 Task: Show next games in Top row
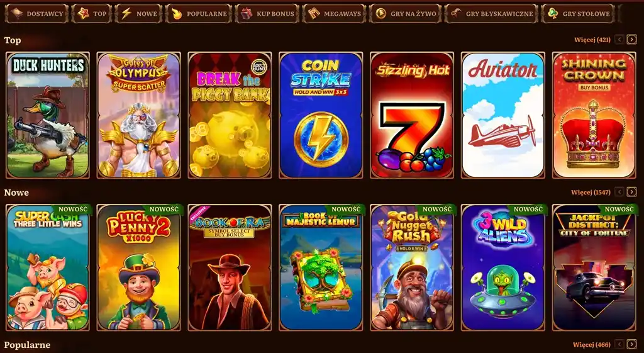click(x=631, y=40)
